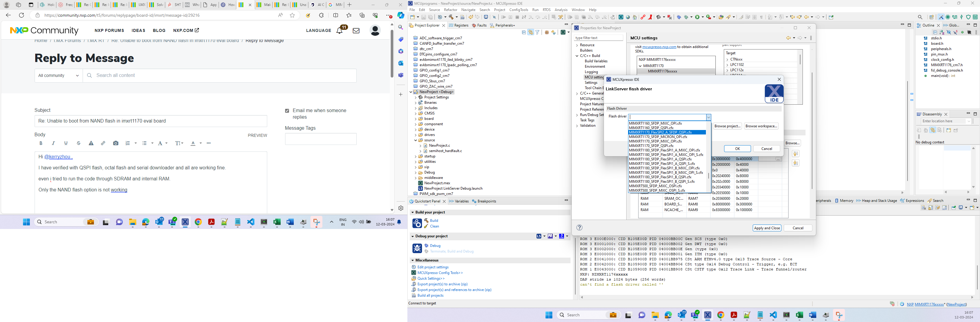Apply strikethrough in the reply editor
The image size is (980, 322).
(x=79, y=143)
